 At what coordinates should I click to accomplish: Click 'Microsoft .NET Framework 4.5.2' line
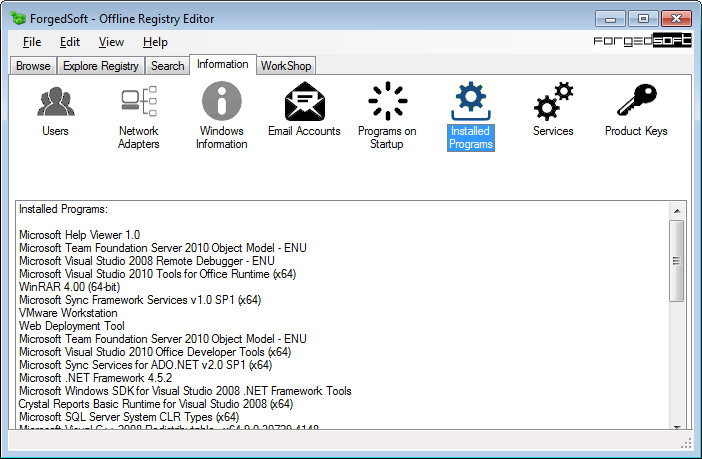pyautogui.click(x=95, y=378)
